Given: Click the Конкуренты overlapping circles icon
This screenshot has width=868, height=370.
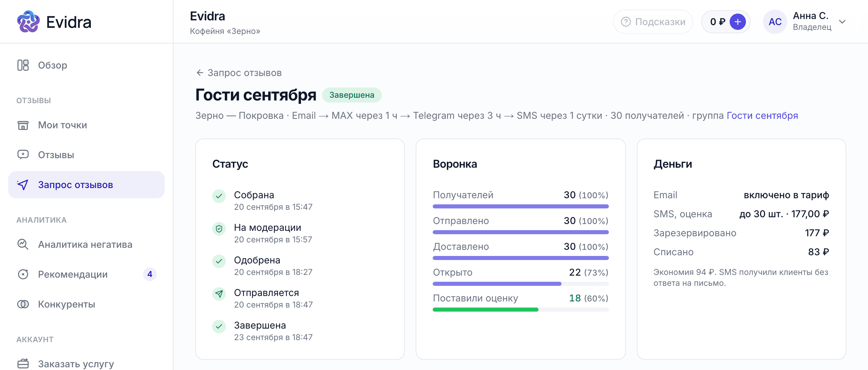Looking at the screenshot, I should coord(23,304).
